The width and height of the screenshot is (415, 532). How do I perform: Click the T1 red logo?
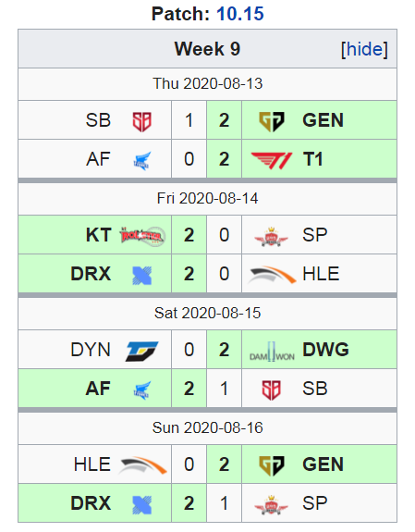(x=272, y=160)
